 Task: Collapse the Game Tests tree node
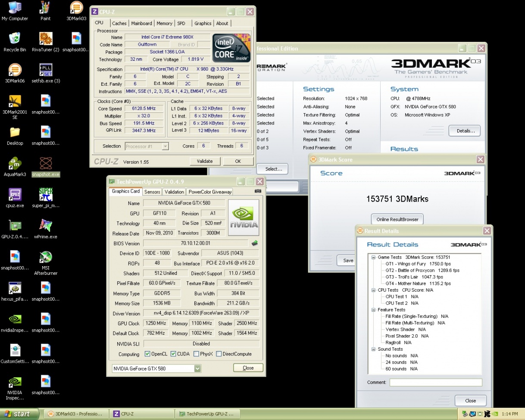[x=373, y=257]
